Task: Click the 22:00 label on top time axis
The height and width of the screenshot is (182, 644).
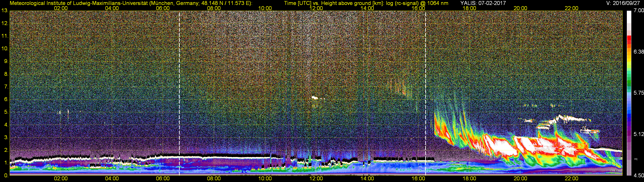Action: pyautogui.click(x=571, y=8)
